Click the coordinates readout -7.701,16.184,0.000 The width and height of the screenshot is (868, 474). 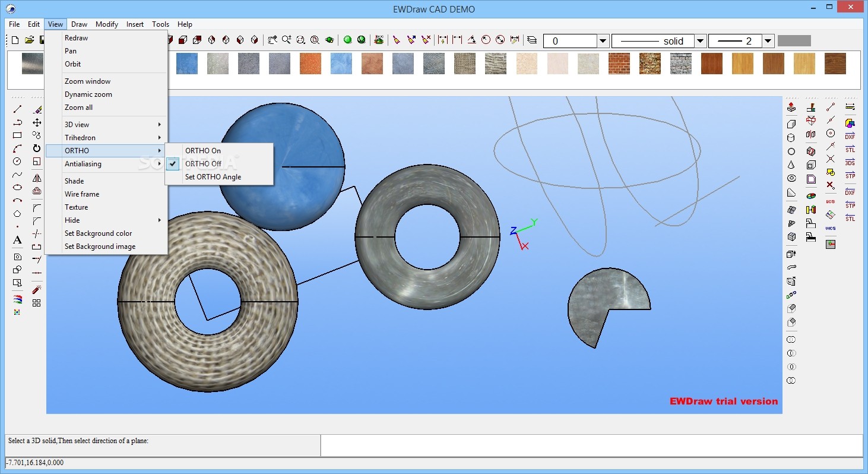[35, 463]
